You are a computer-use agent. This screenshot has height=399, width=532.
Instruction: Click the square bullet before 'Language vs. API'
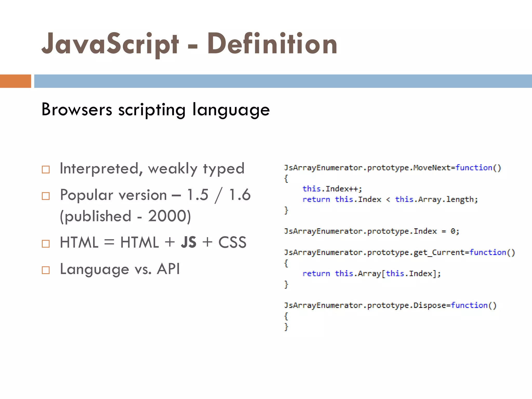click(46, 270)
